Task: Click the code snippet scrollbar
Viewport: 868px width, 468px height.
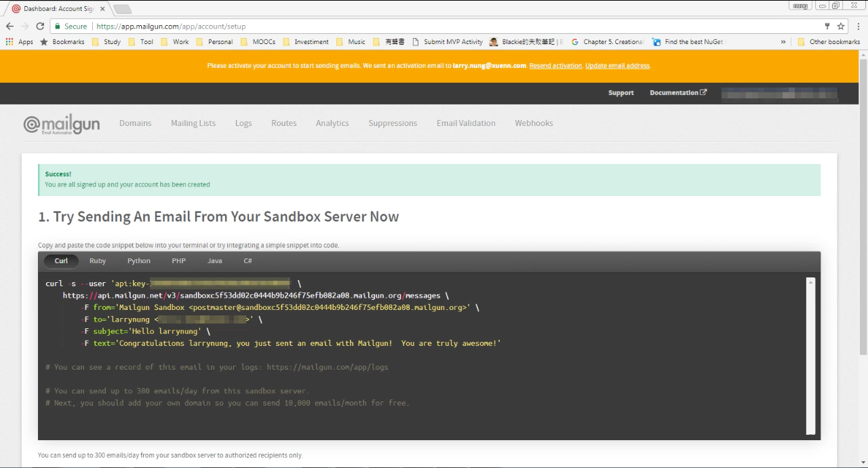Action: click(x=810, y=356)
